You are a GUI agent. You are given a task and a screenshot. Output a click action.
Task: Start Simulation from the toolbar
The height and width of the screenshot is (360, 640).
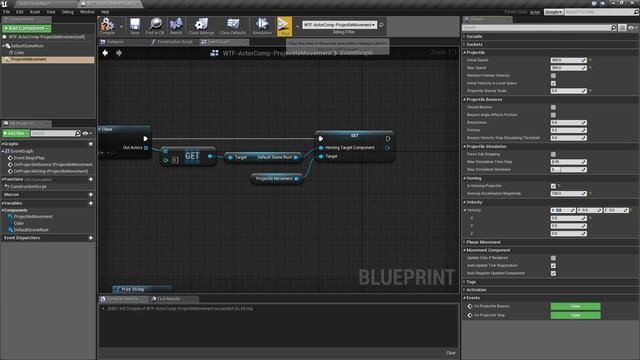pyautogui.click(x=262, y=26)
